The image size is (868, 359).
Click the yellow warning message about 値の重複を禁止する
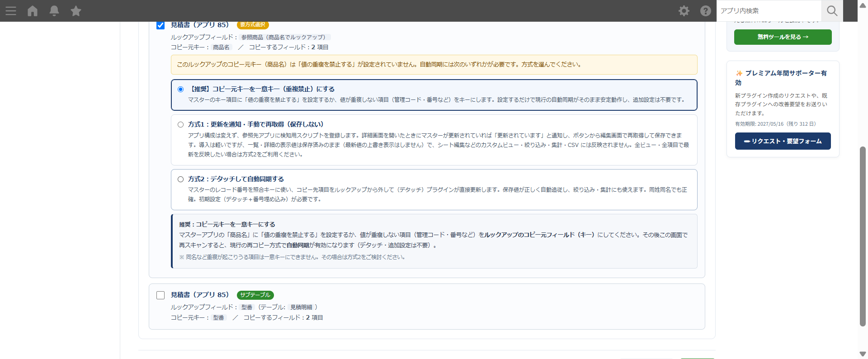pos(434,65)
